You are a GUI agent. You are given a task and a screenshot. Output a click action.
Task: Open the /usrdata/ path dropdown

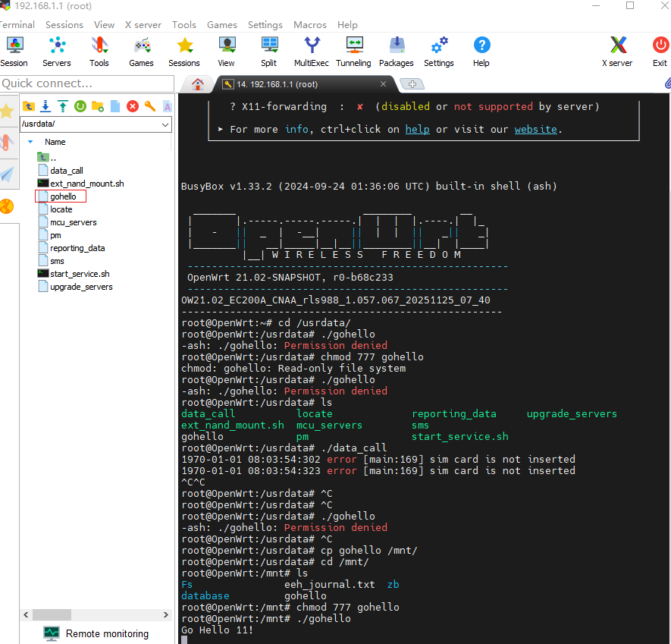click(165, 124)
